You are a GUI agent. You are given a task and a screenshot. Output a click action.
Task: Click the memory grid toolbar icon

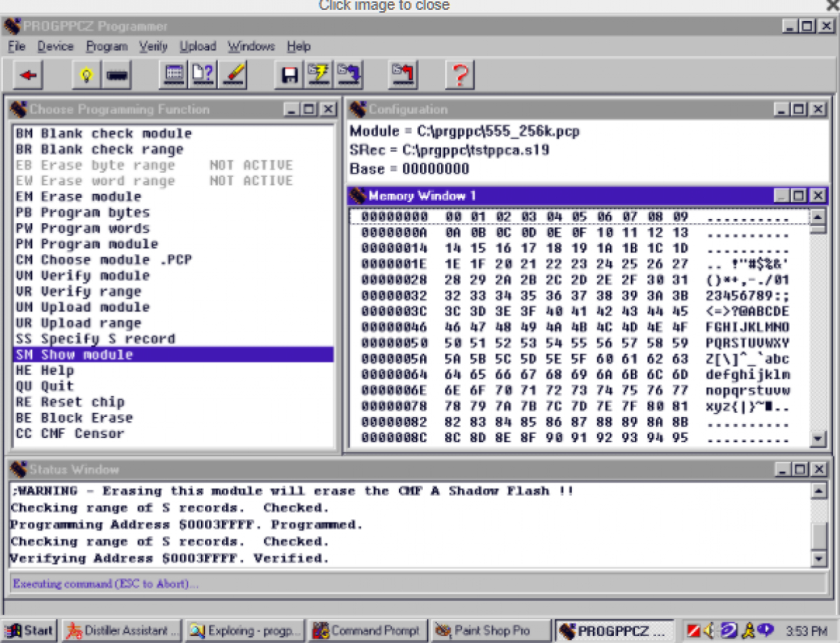tap(173, 75)
